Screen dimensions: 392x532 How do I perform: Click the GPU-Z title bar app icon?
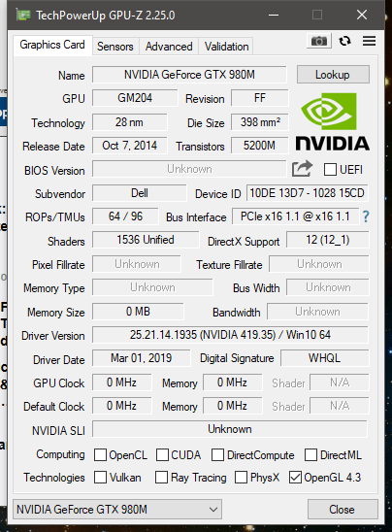coord(23,15)
